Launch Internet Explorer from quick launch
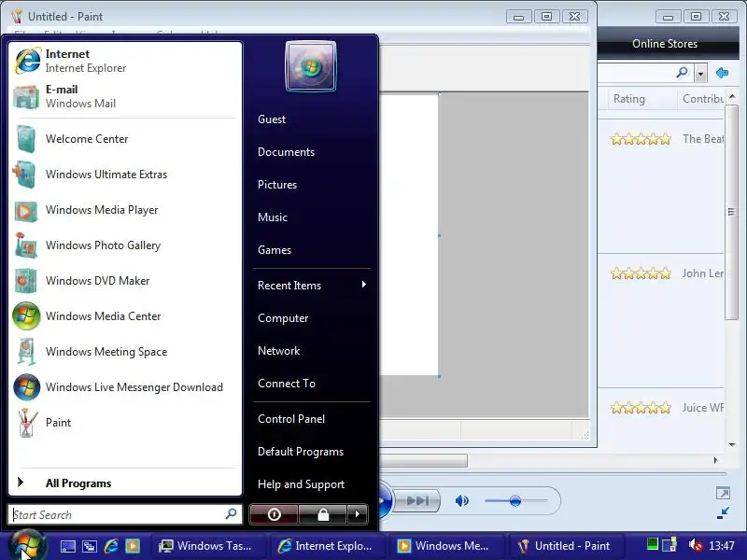Screen dimensions: 747x560 click(111, 546)
